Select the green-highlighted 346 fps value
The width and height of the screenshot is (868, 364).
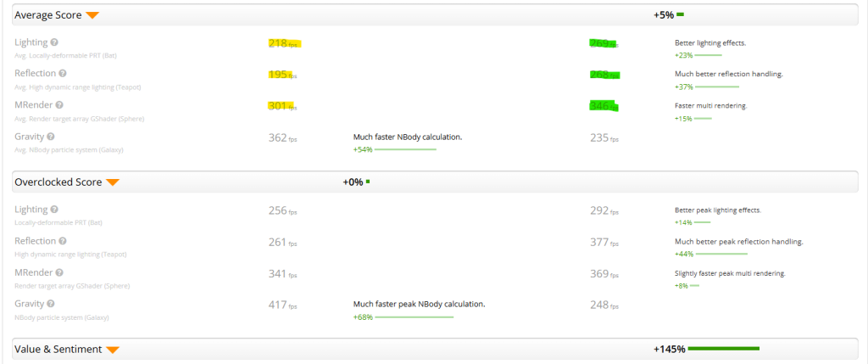tap(604, 106)
